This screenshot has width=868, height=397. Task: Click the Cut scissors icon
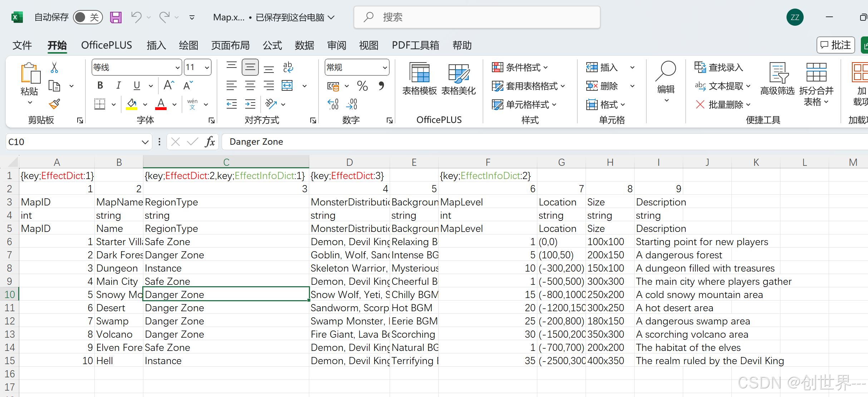click(x=54, y=67)
